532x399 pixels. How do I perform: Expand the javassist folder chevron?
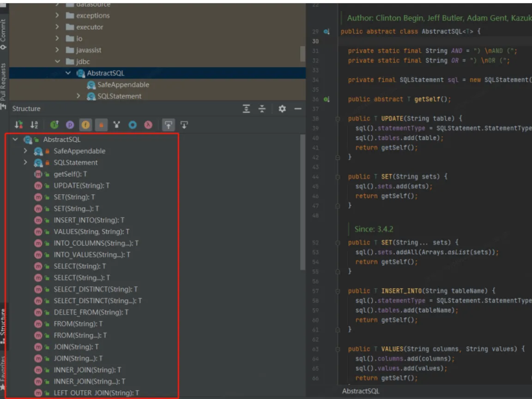pyautogui.click(x=57, y=50)
